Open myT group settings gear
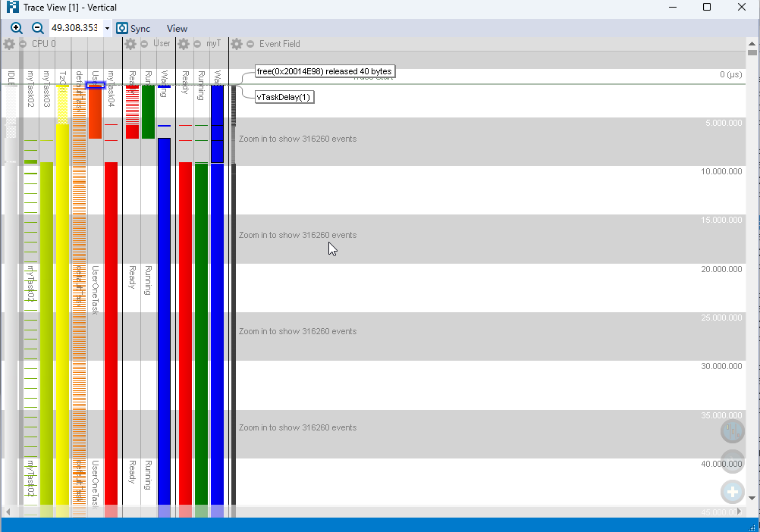This screenshot has width=760, height=532. tap(184, 44)
